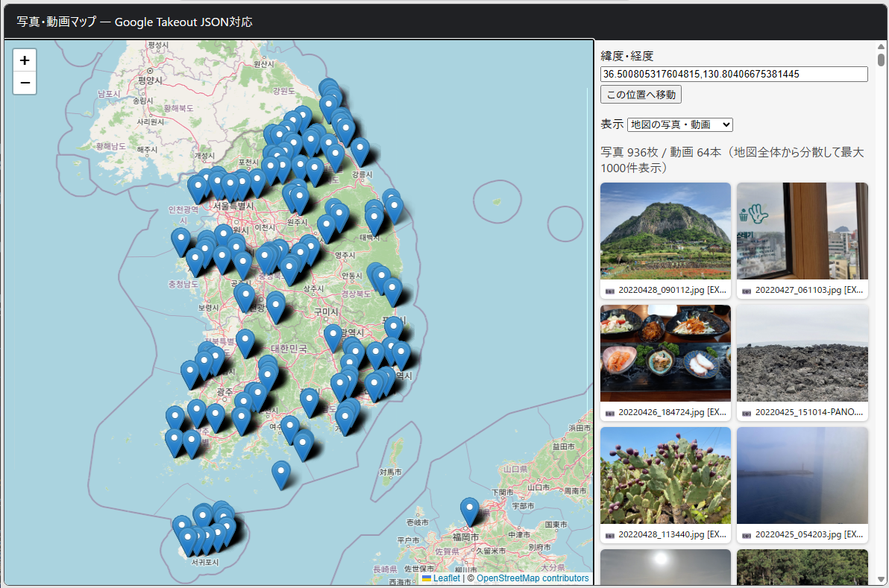Click the camera icon beside 20220428_090112.jpg
889x588 pixels.
coord(610,291)
